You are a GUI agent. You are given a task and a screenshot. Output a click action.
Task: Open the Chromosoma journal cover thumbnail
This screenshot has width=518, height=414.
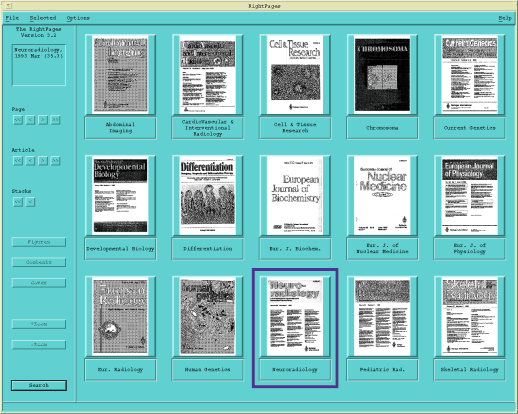point(382,75)
